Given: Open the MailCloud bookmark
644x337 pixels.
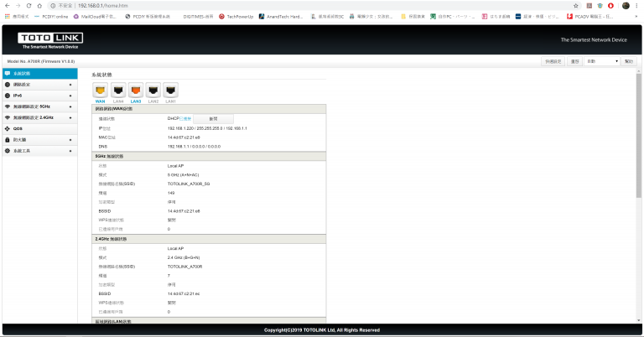Looking at the screenshot, I should pyautogui.click(x=95, y=17).
